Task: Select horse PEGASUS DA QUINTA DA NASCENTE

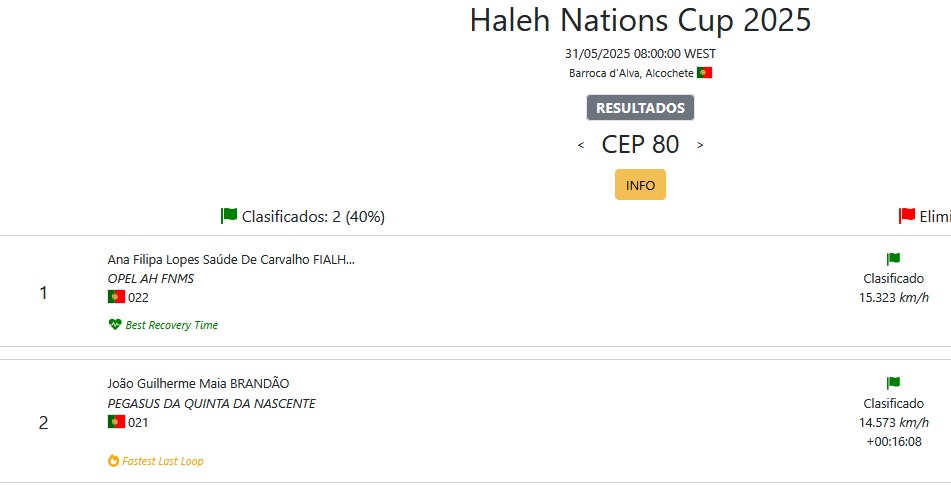Action: tap(212, 403)
